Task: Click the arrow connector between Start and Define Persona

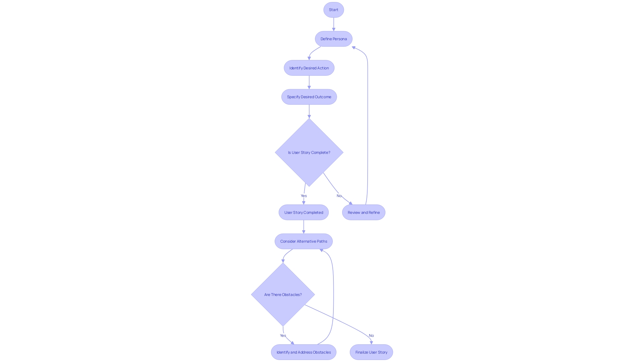Action: coord(333,24)
